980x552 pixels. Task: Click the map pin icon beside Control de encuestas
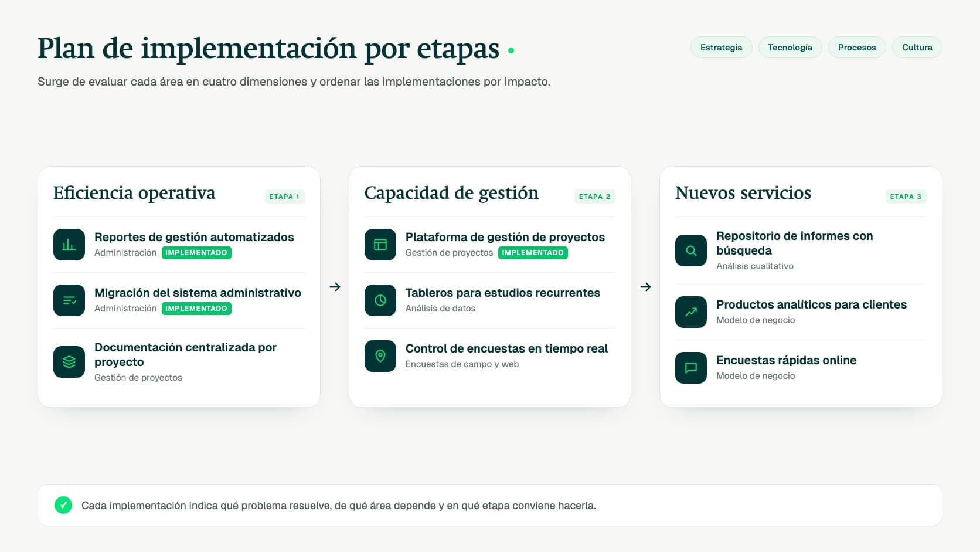click(380, 356)
